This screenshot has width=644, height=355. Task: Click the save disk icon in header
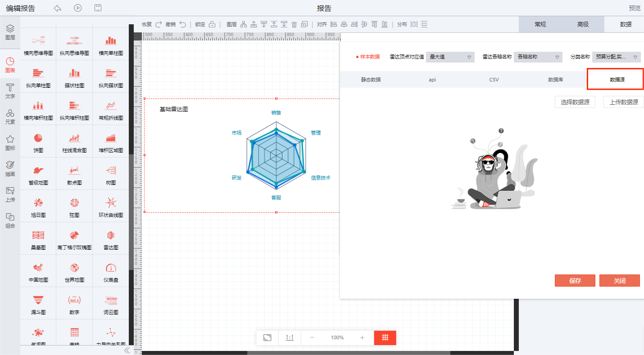pos(98,8)
